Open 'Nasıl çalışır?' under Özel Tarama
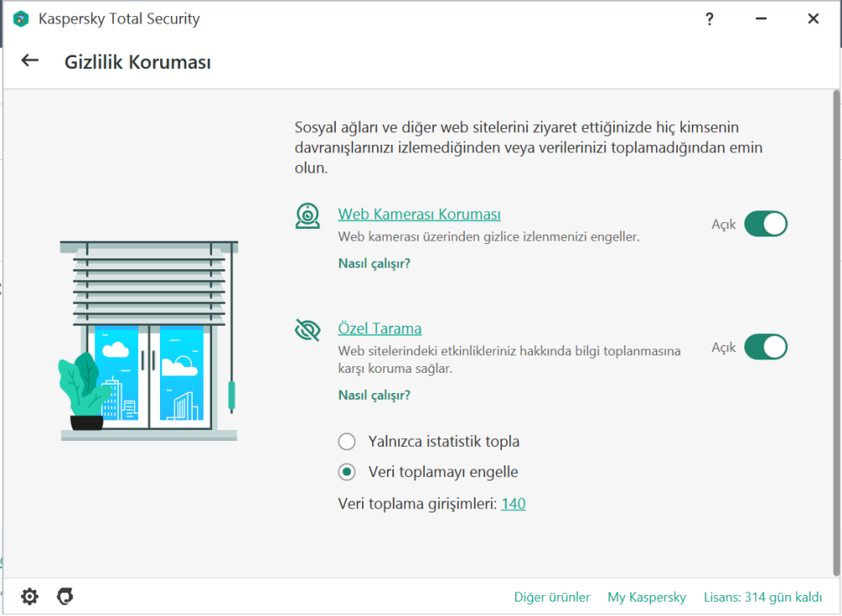The height and width of the screenshot is (616, 842). pos(375,396)
